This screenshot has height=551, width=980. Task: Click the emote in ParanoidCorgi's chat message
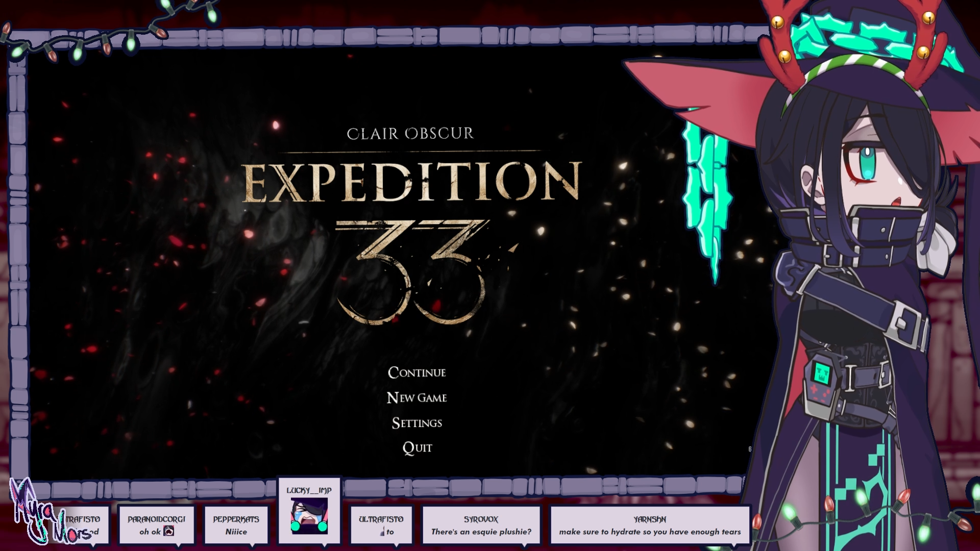[x=169, y=532]
